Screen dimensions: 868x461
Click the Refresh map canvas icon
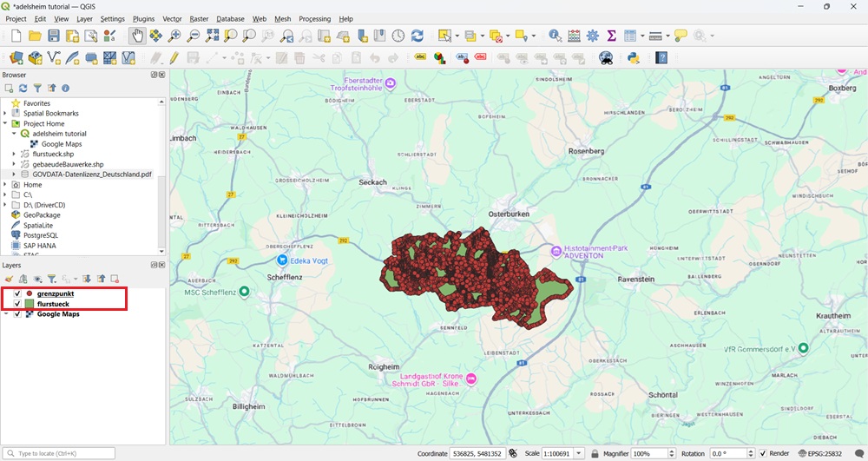click(x=418, y=36)
